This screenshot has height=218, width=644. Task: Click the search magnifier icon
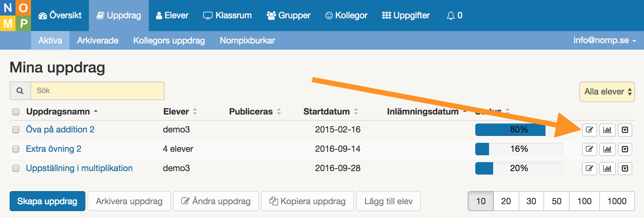(x=20, y=91)
